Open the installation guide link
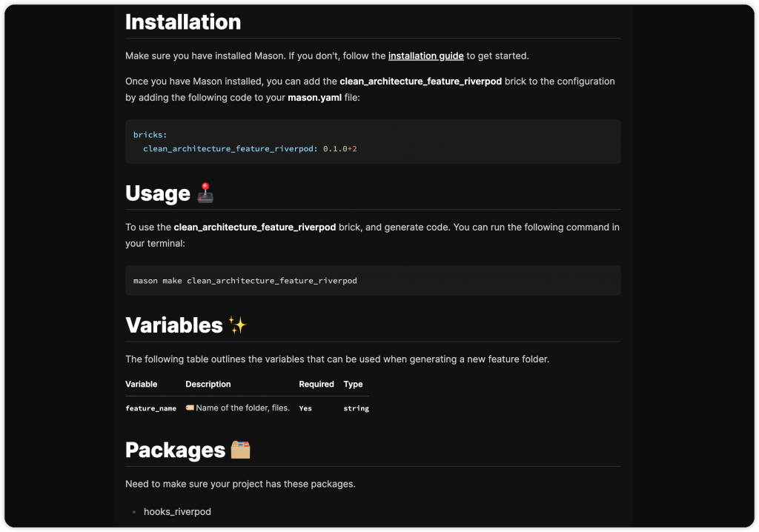Viewport: 759px width, 532px height. point(425,56)
